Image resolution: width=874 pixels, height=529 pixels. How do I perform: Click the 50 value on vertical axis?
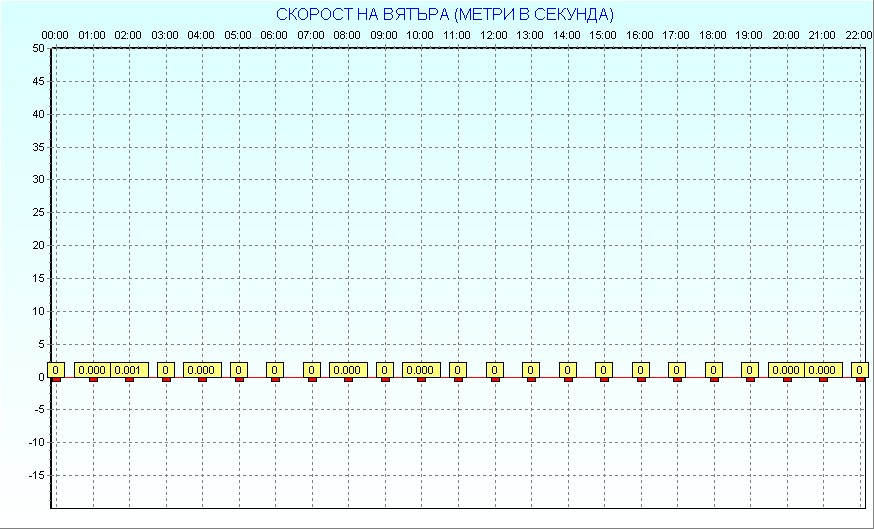[x=37, y=48]
